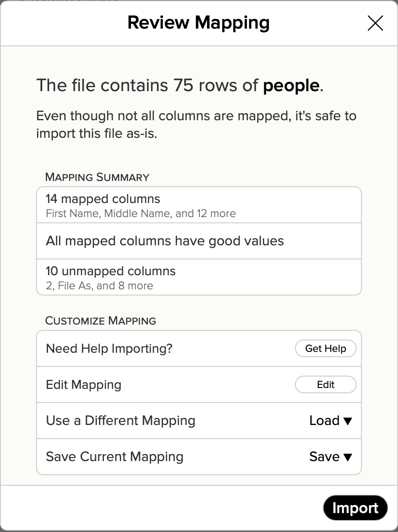The height and width of the screenshot is (532, 398).
Task: Click the 'Need Help Importing?' label
Action: point(109,348)
